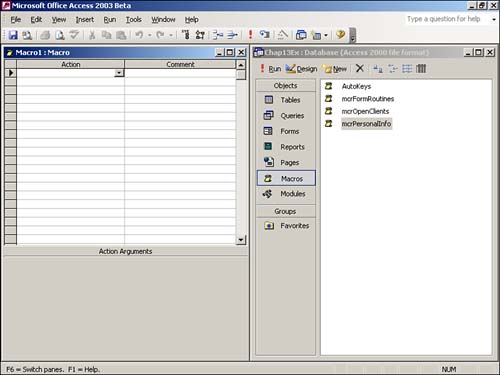Collapse the Objects bar header
500x375 pixels.
(286, 86)
